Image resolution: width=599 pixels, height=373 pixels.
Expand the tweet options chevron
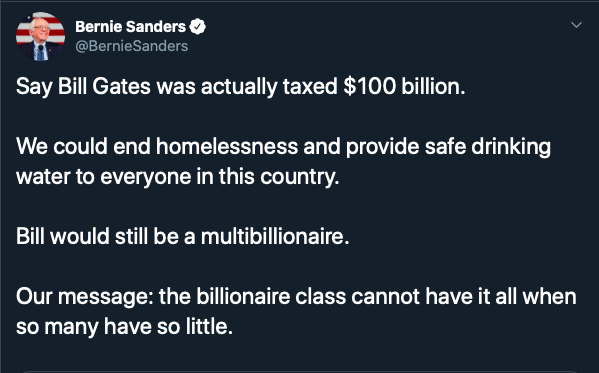click(x=576, y=25)
